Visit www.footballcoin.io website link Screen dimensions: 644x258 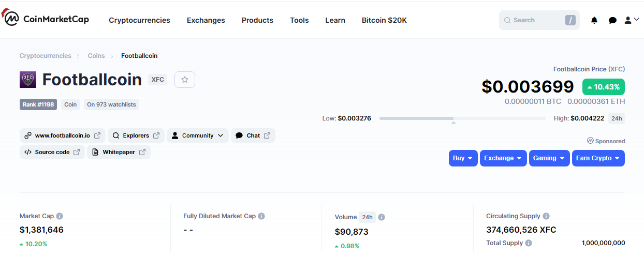[x=63, y=135]
